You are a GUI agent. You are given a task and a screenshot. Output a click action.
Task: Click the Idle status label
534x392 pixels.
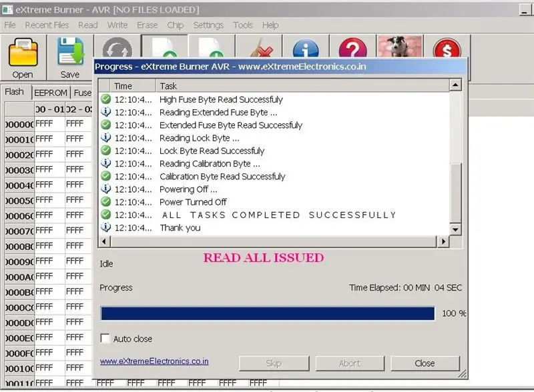(106, 264)
